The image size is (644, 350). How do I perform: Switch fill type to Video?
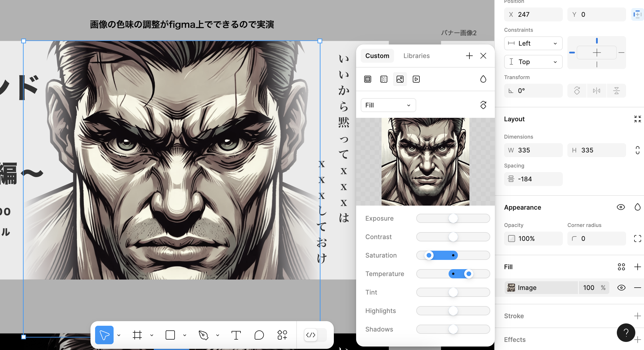point(416,79)
